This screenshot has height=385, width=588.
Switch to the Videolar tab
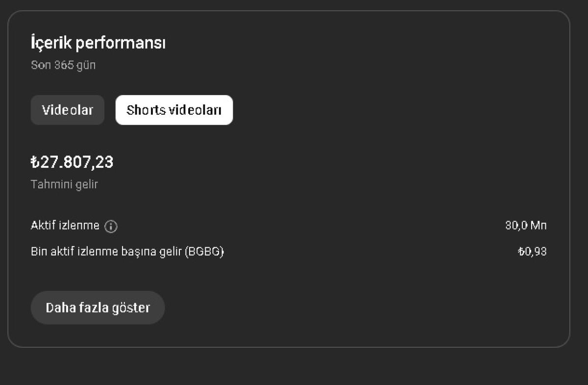click(68, 110)
